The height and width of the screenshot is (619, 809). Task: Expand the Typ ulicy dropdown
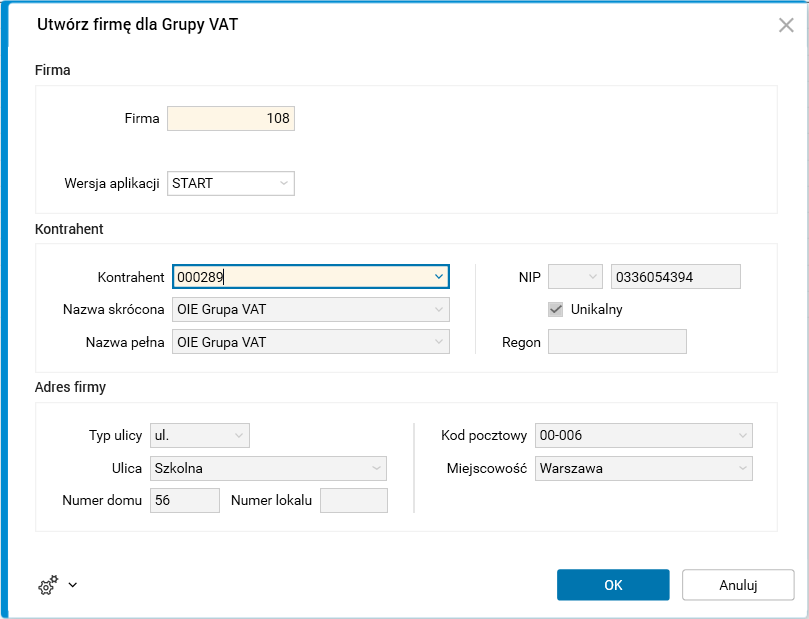(239, 435)
